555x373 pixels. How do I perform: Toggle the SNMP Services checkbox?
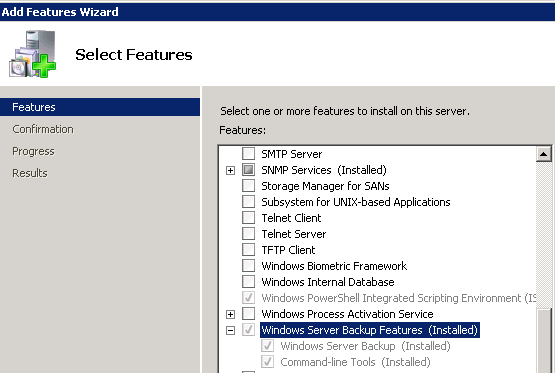coord(248,170)
